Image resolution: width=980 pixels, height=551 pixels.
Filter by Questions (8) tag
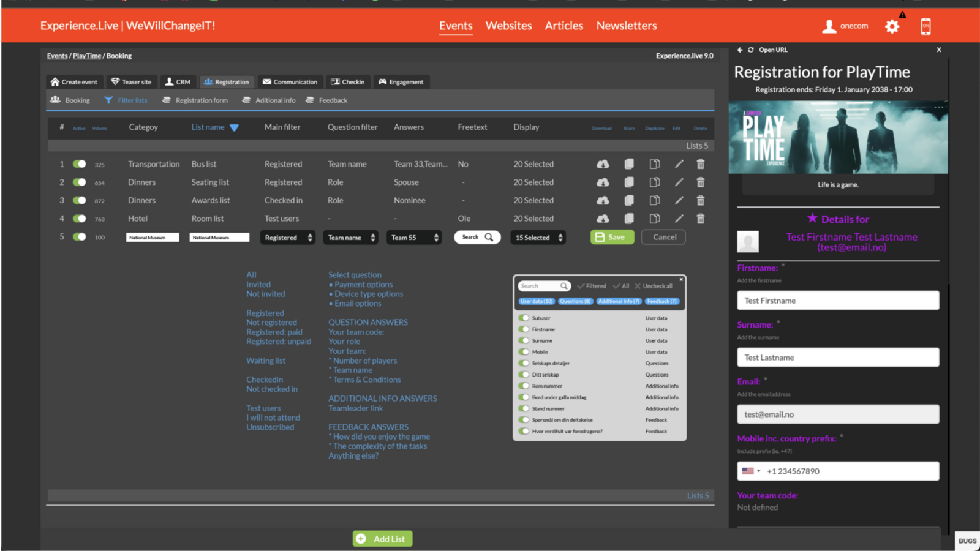(575, 301)
